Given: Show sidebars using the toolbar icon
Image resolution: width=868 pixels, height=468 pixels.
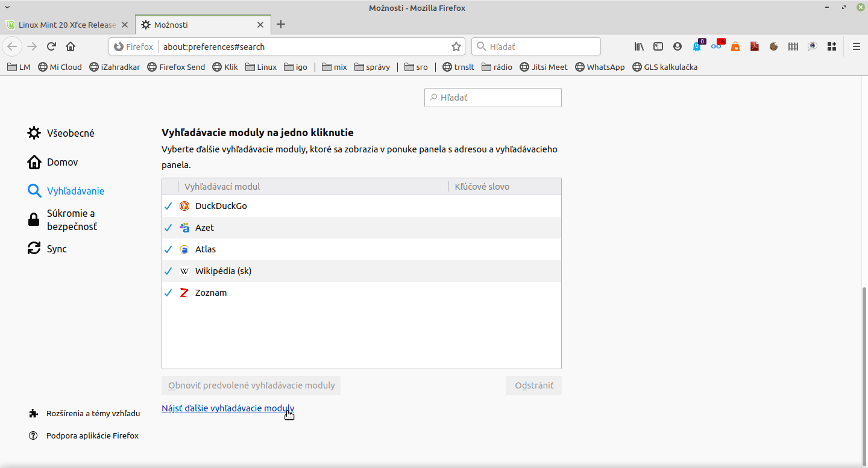Looking at the screenshot, I should coord(658,46).
